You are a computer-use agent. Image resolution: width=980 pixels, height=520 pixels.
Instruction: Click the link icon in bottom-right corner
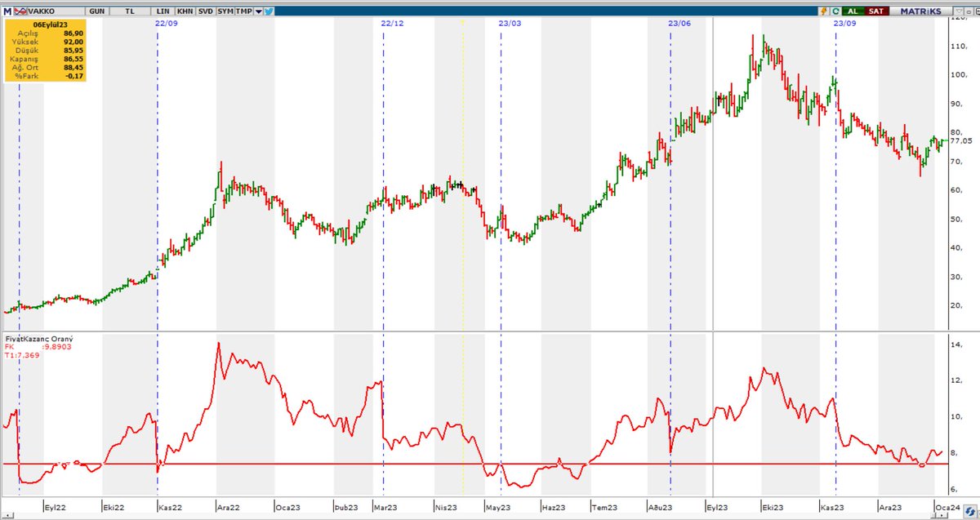(x=970, y=512)
